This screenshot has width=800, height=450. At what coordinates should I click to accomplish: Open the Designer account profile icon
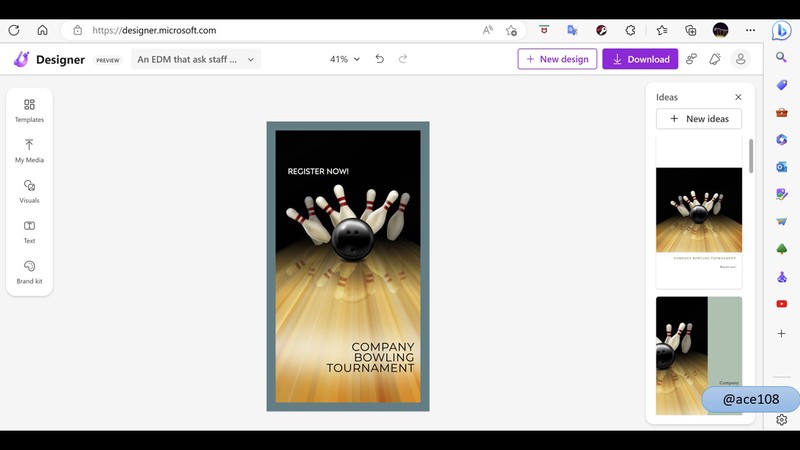(x=740, y=59)
